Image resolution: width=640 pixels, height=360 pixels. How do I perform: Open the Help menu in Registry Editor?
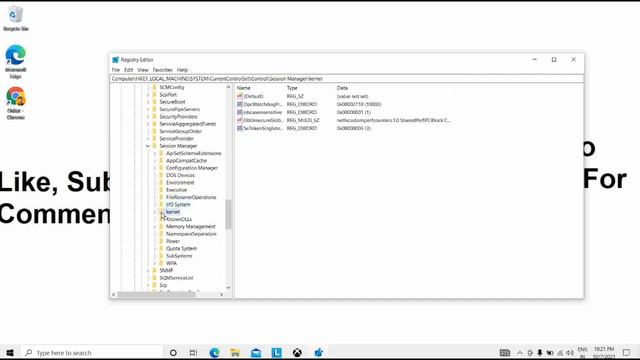coord(182,70)
